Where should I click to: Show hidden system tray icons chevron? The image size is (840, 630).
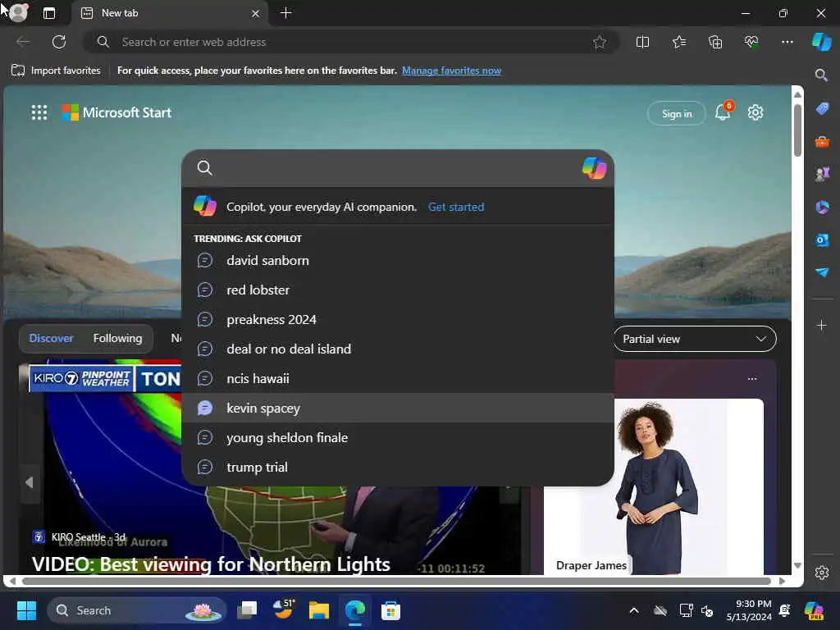click(634, 610)
